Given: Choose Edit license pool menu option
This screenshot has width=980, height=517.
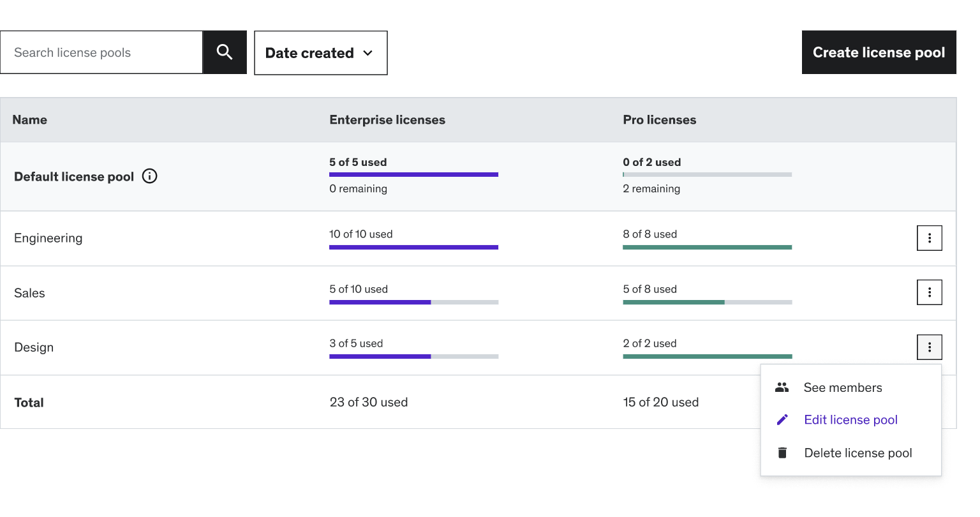Looking at the screenshot, I should coord(850,420).
